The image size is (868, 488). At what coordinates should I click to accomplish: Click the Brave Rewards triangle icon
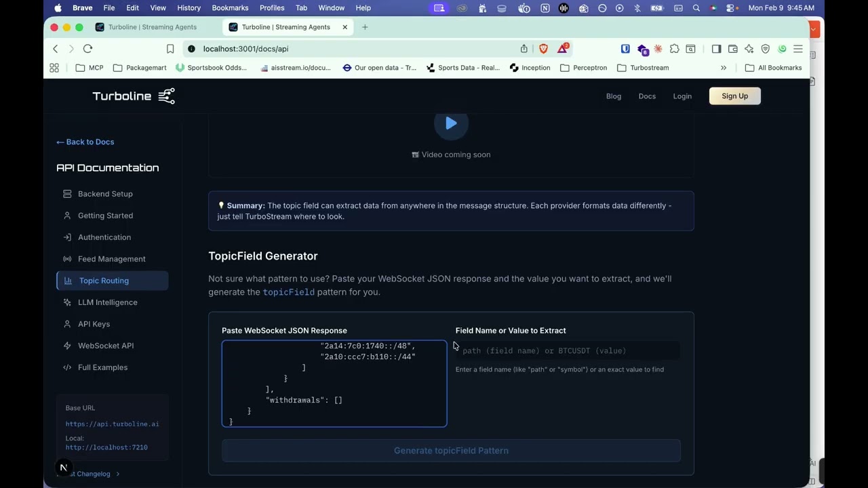coord(563,49)
